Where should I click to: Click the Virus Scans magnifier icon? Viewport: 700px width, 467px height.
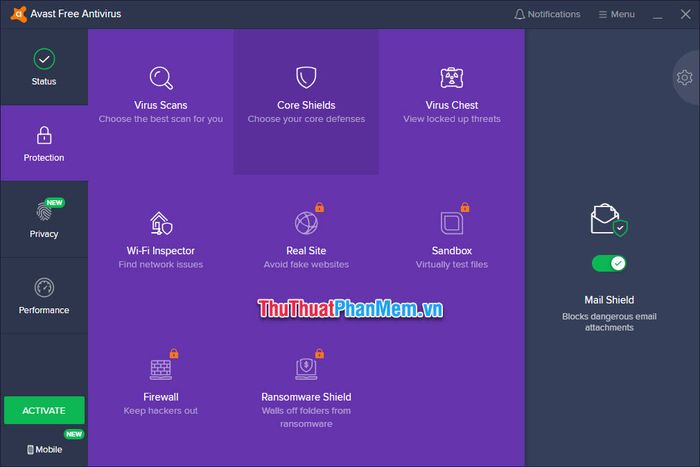tap(161, 78)
